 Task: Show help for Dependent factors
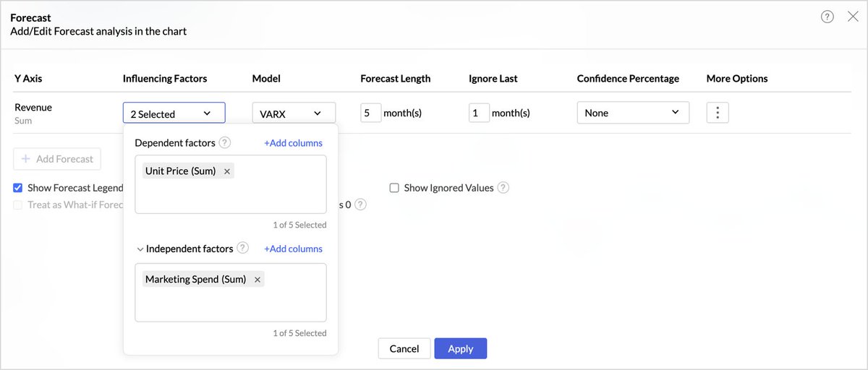[x=225, y=142]
